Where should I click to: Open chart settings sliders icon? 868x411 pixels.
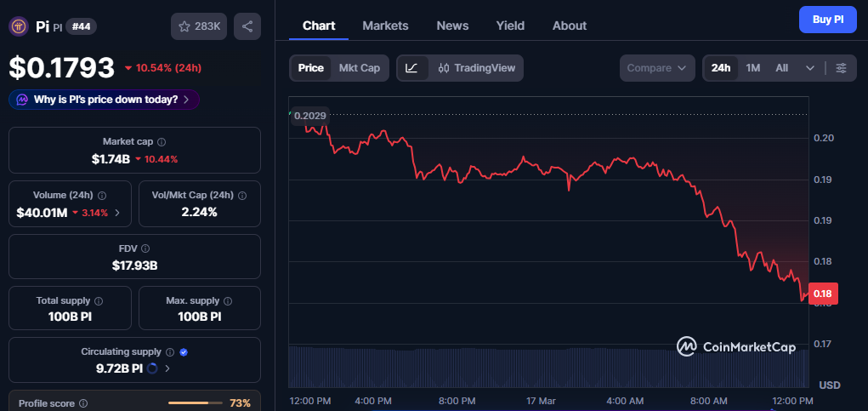(841, 68)
